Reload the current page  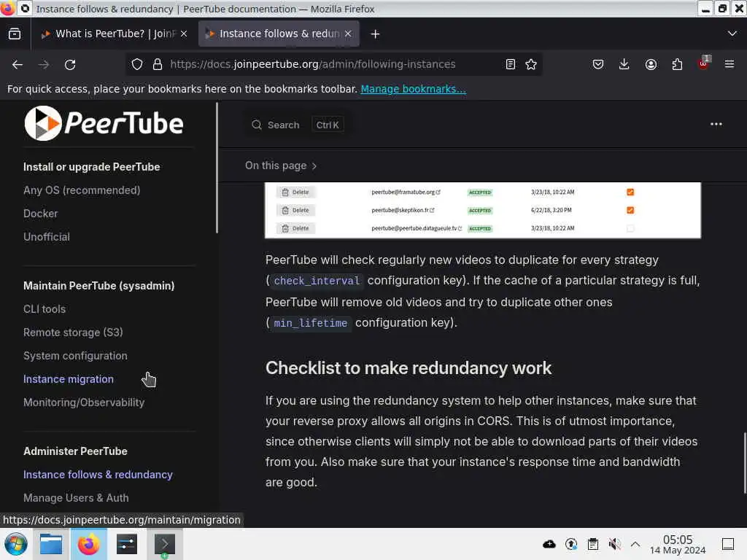[x=70, y=64]
